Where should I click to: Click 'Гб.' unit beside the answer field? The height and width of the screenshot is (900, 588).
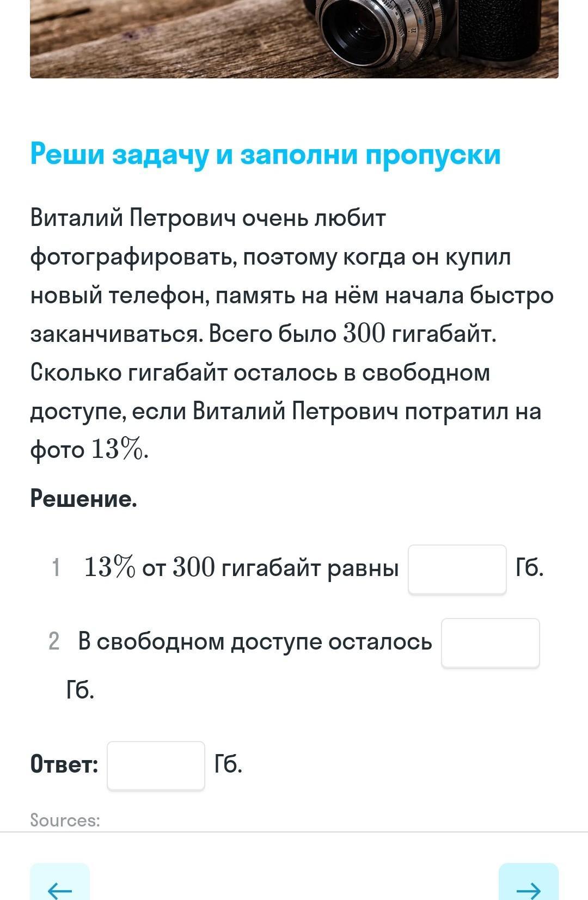click(x=228, y=764)
